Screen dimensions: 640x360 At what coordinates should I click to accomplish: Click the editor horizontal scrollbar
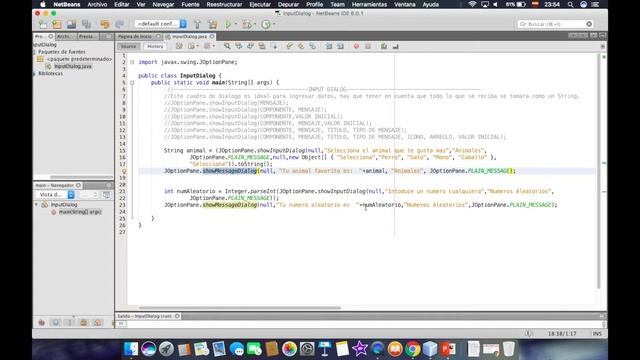[x=239, y=308]
